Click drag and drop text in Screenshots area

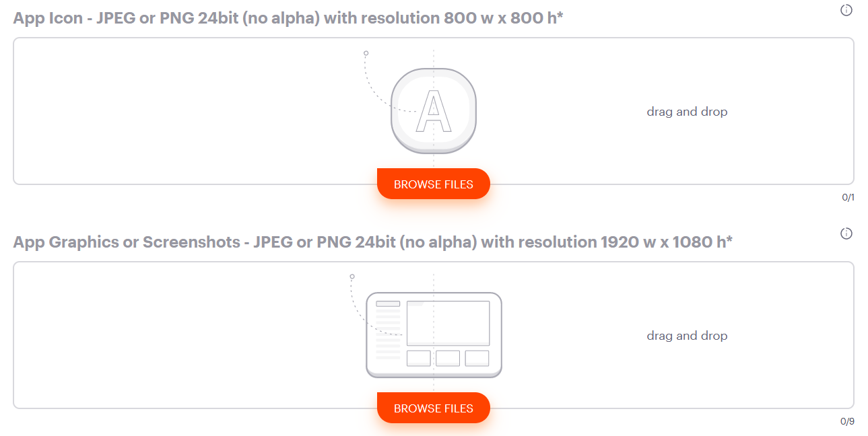[687, 336]
